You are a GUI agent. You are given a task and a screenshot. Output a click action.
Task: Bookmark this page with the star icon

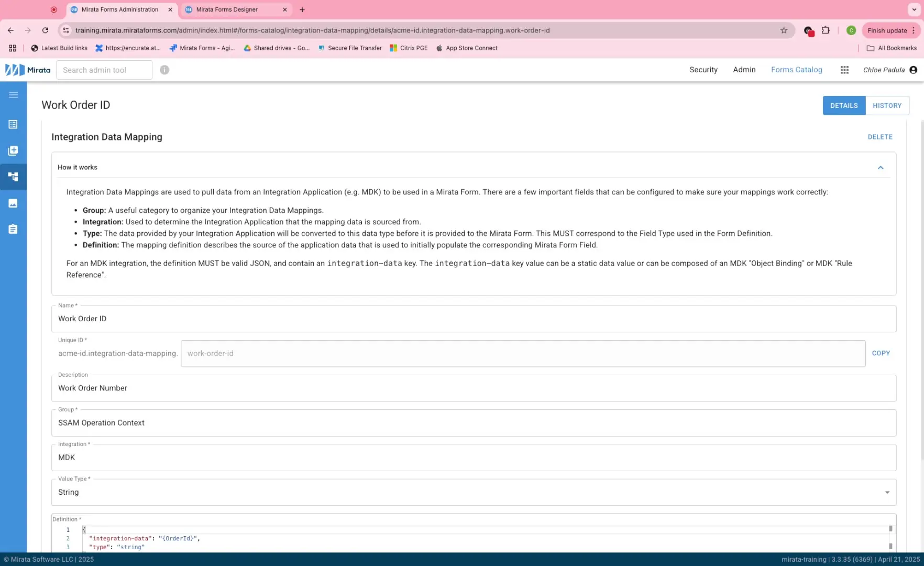(784, 30)
